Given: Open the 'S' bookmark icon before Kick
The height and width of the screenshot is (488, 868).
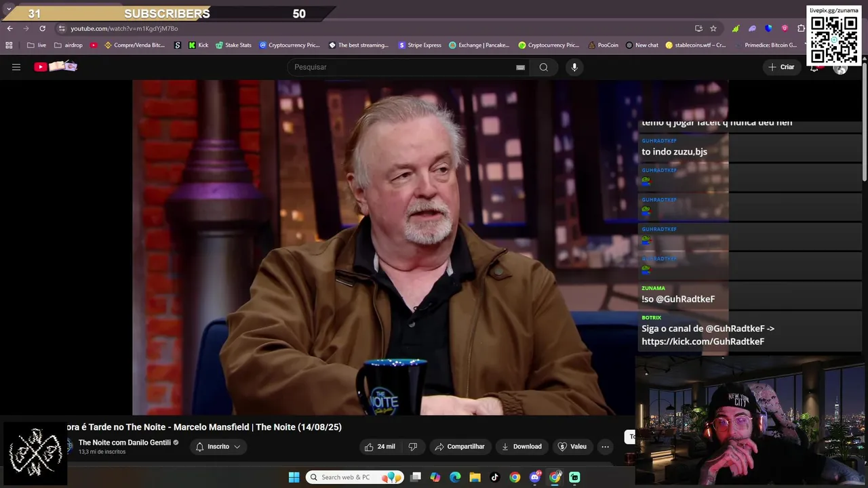Looking at the screenshot, I should [178, 45].
